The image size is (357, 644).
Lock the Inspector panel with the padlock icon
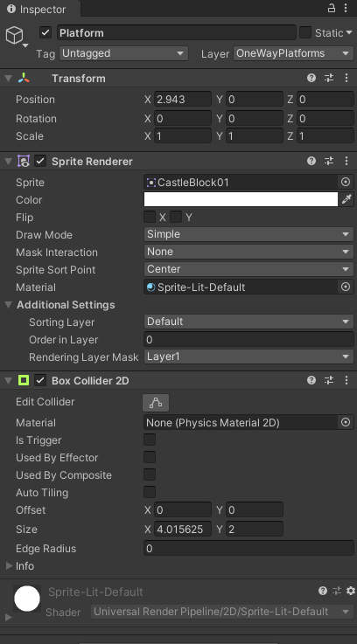pos(331,8)
